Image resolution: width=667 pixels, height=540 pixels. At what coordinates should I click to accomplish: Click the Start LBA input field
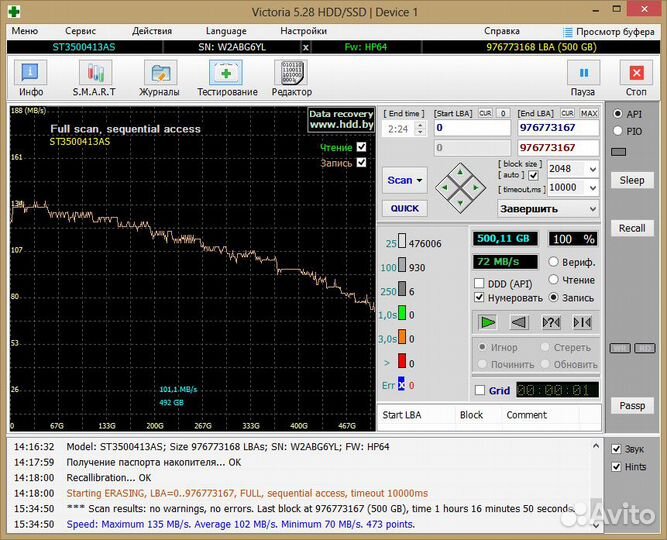pyautogui.click(x=472, y=128)
